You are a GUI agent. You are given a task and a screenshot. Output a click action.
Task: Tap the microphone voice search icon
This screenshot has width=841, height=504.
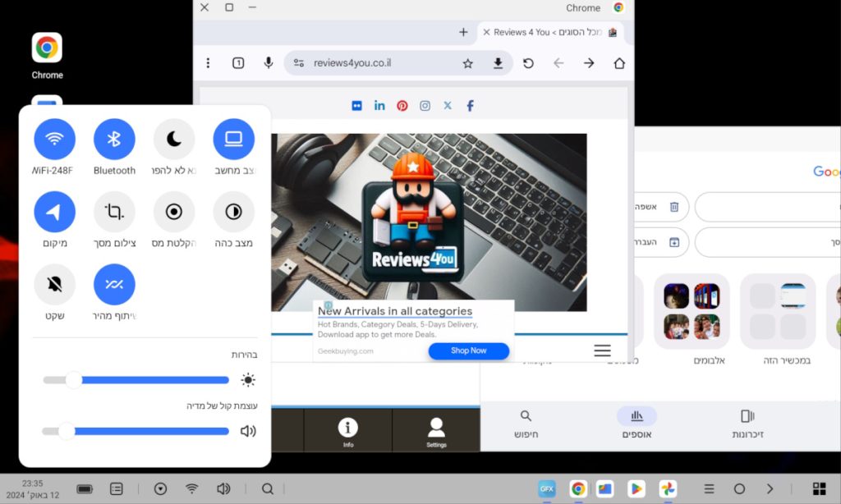(268, 63)
